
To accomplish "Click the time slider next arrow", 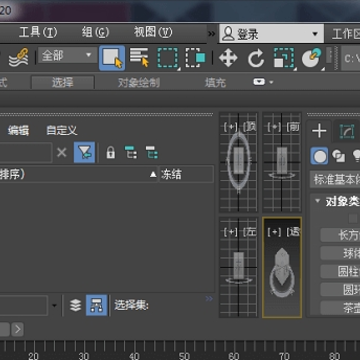I will click(x=18, y=330).
